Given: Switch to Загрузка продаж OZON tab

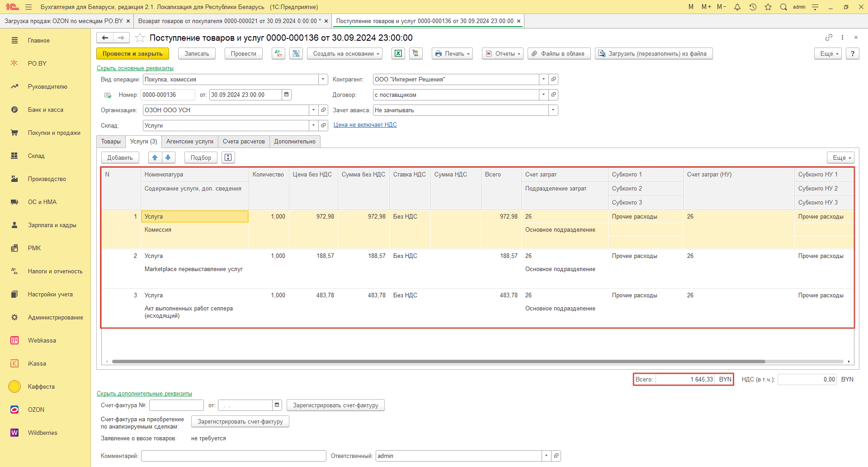Looking at the screenshot, I should pos(64,21).
